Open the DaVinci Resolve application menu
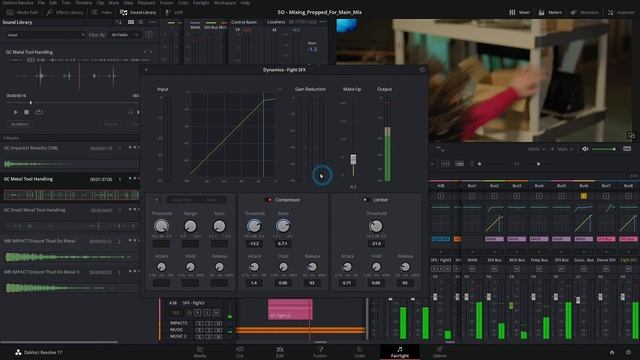640x360 pixels. tap(18, 2)
